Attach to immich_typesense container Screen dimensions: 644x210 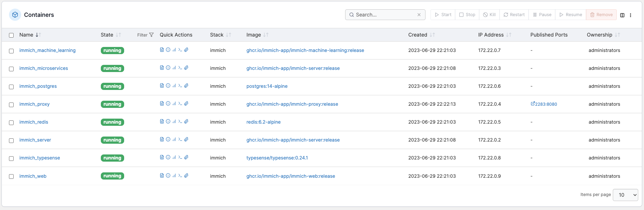tap(186, 157)
